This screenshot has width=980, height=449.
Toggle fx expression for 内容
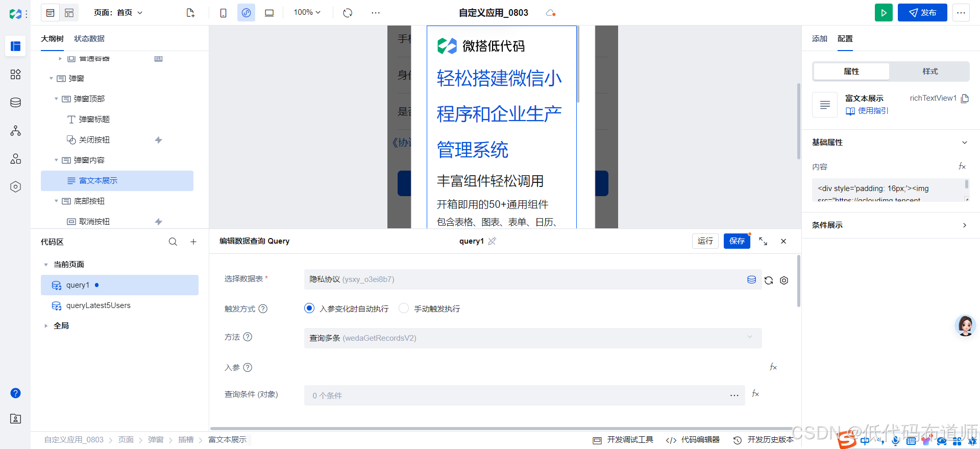pyautogui.click(x=962, y=167)
